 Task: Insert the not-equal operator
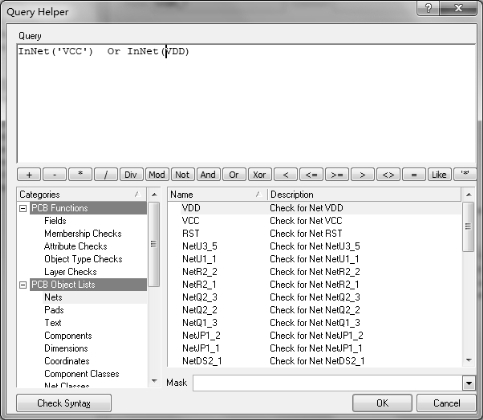388,175
